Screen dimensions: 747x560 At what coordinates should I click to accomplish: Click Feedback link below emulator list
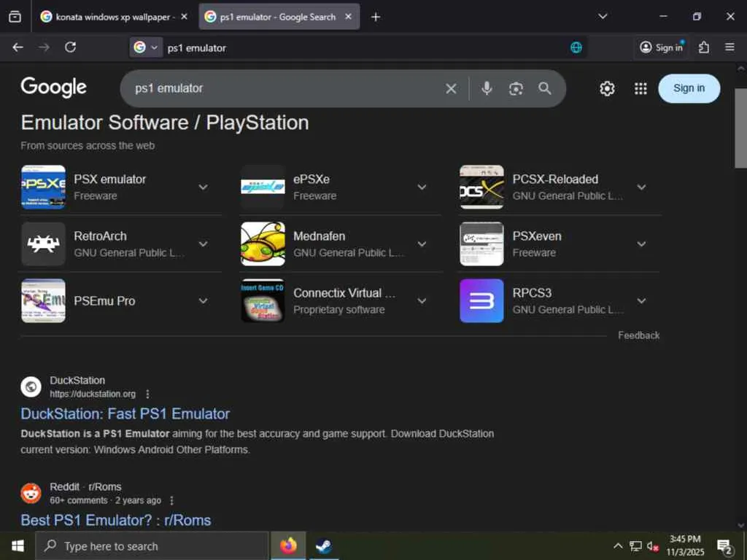coord(638,335)
